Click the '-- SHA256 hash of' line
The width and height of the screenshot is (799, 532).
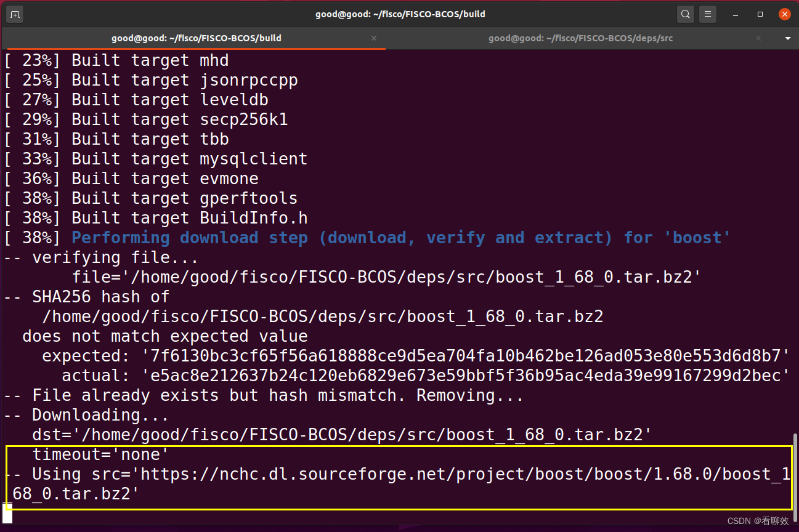click(87, 297)
